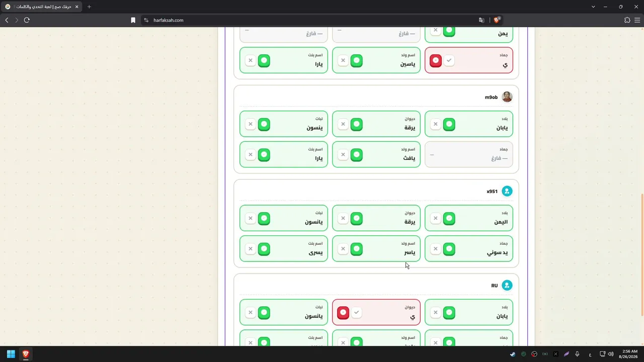Select the حرفك صح browser tab
644x362 pixels.
point(41,7)
